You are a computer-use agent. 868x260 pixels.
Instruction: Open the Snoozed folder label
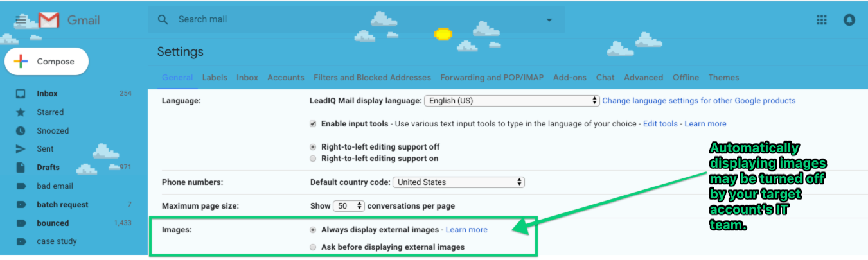tap(53, 131)
